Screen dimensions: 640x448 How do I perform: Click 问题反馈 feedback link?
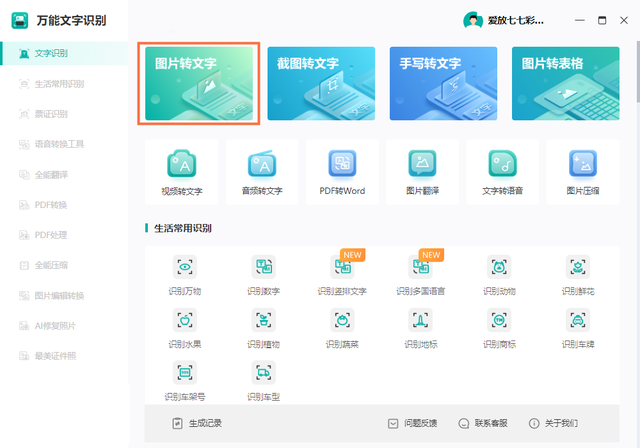412,424
